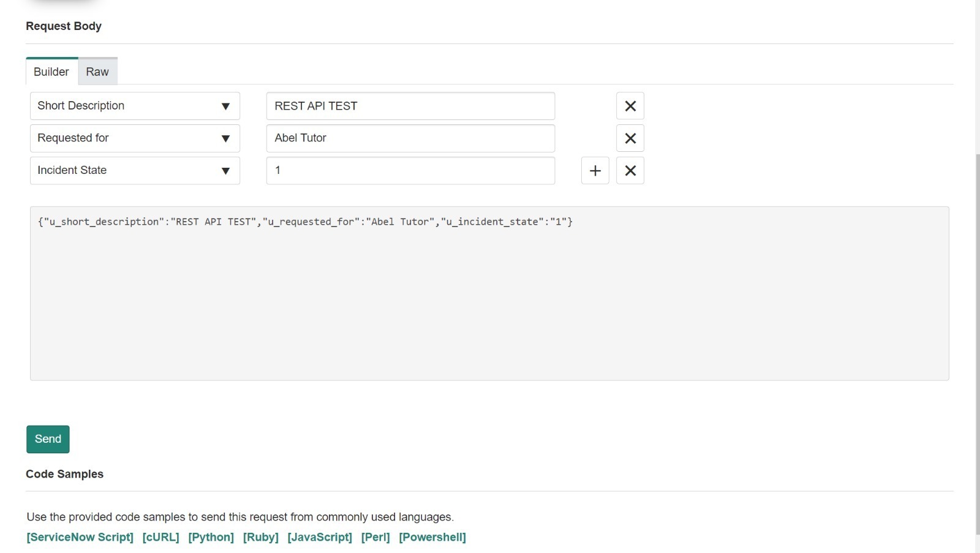The width and height of the screenshot is (980, 553).
Task: Remove the Incident State field row
Action: point(630,171)
